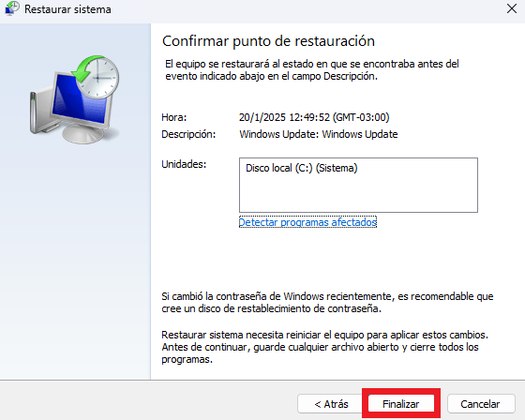Click the Hora label
This screenshot has height=420, width=525.
point(174,117)
